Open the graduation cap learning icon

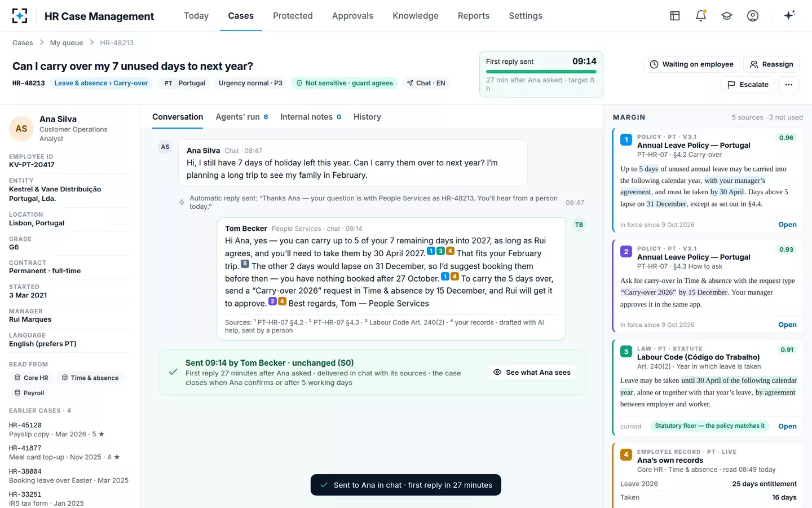727,16
